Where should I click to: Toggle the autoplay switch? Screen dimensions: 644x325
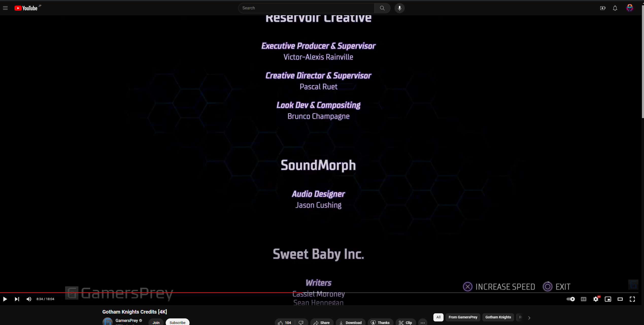pos(571,299)
